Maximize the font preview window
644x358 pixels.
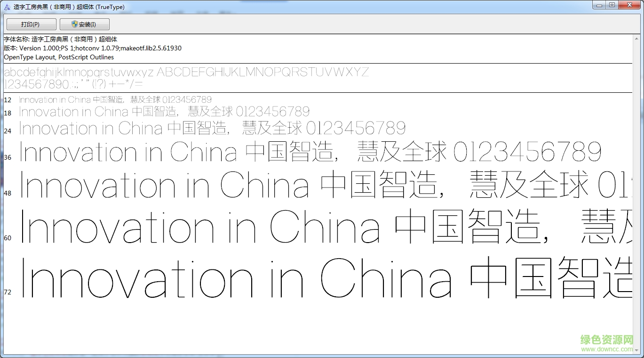point(612,5)
